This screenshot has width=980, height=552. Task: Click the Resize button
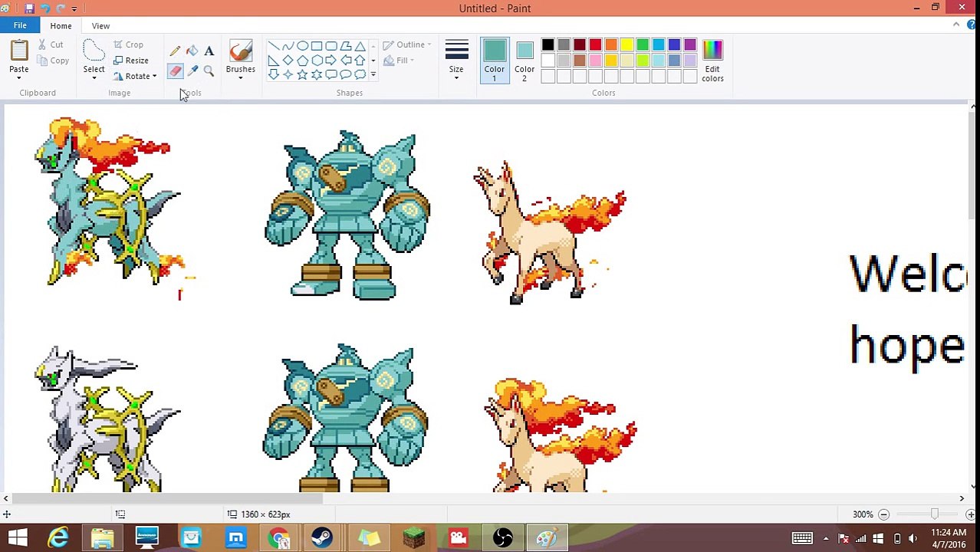click(131, 61)
